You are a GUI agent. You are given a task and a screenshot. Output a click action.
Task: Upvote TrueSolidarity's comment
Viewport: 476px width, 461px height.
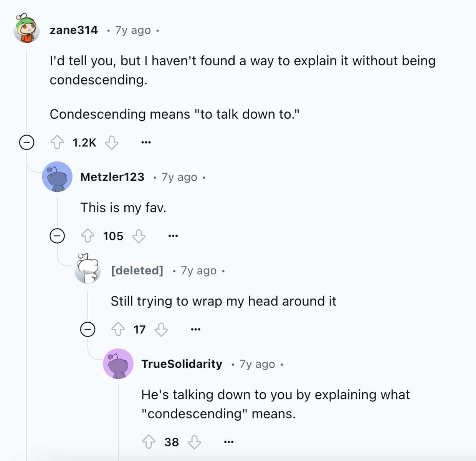(149, 442)
